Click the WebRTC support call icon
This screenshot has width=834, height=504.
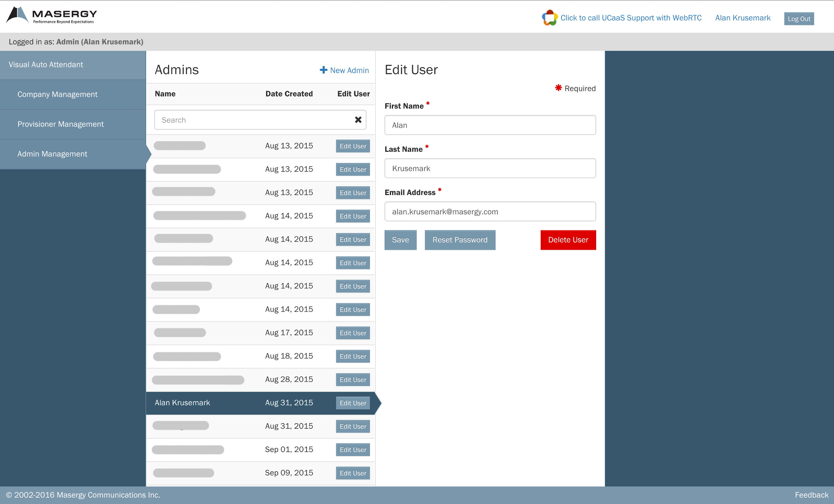click(x=549, y=18)
